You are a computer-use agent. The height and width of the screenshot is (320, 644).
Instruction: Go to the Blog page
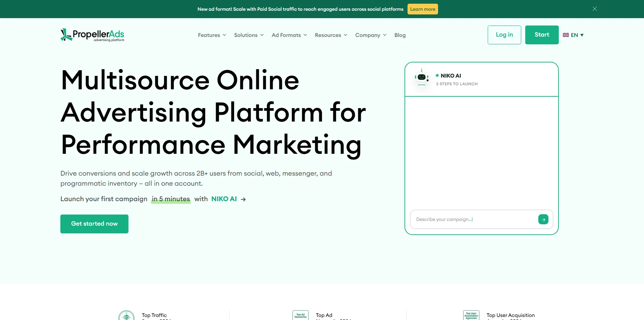click(400, 35)
